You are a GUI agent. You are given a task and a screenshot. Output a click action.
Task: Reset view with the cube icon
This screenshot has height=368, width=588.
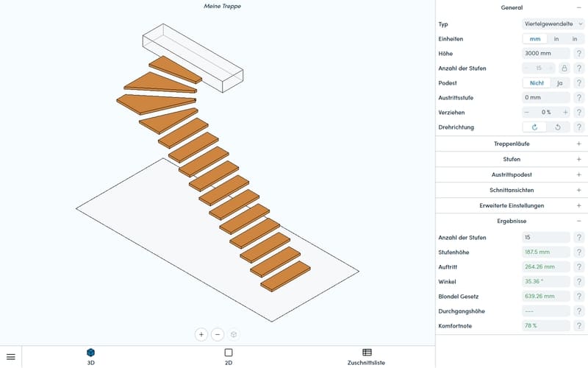coord(234,334)
